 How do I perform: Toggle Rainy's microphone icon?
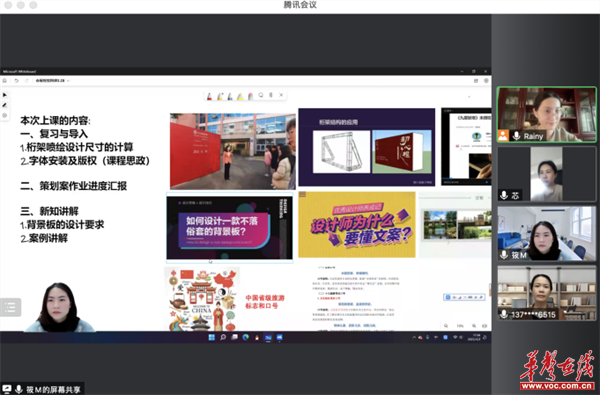pos(516,135)
